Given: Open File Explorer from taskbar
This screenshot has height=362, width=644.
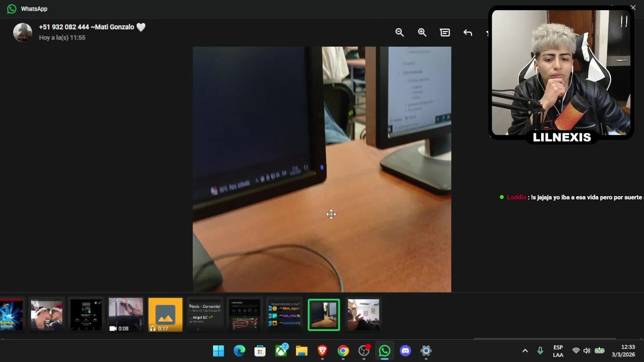Looking at the screenshot, I should click(301, 351).
